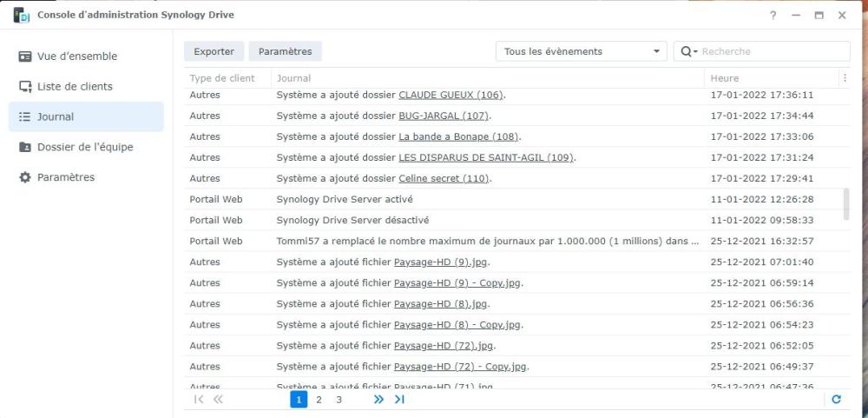Select the Journal section
The image size is (868, 418).
(x=86, y=117)
